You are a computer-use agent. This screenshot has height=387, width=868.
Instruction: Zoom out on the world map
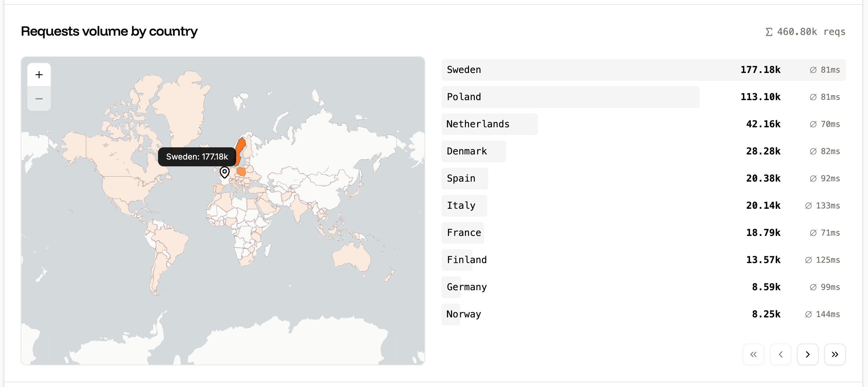39,99
